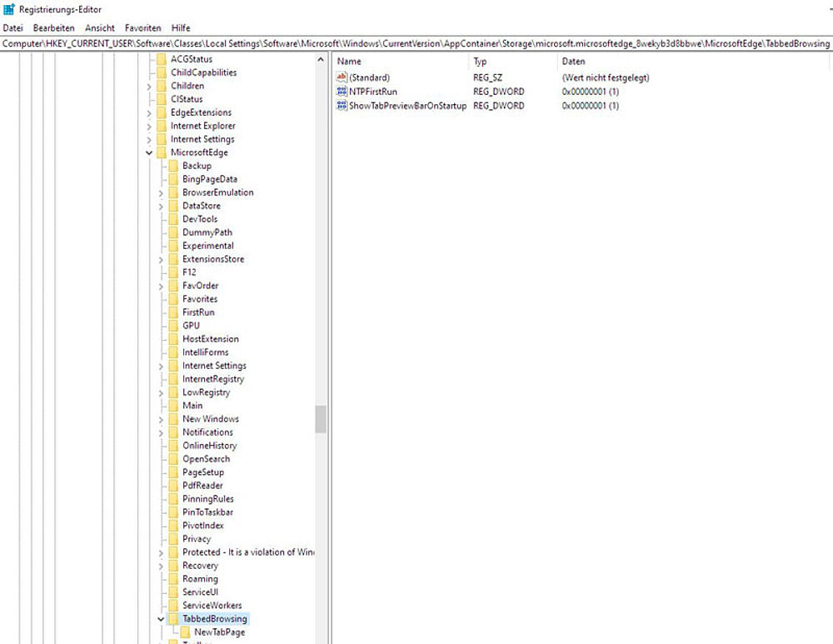Click the registry path address bar
Screen dimensions: 833x644
tap(416, 43)
